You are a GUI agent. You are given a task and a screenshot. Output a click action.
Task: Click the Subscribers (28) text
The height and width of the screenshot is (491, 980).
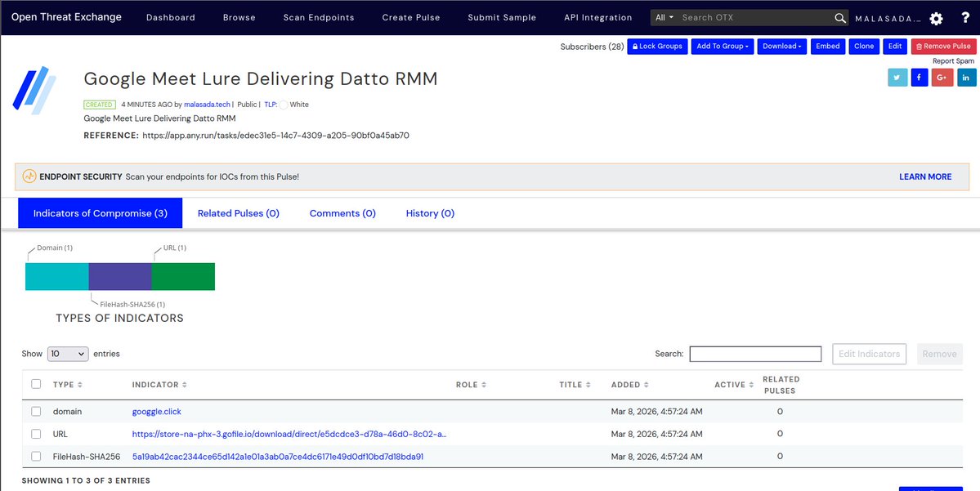point(592,47)
